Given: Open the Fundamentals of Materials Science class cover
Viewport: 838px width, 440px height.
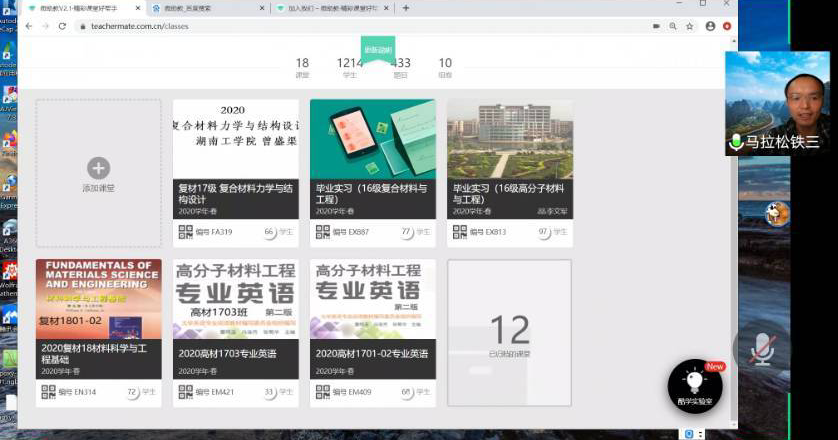Looking at the screenshot, I should pyautogui.click(x=98, y=300).
